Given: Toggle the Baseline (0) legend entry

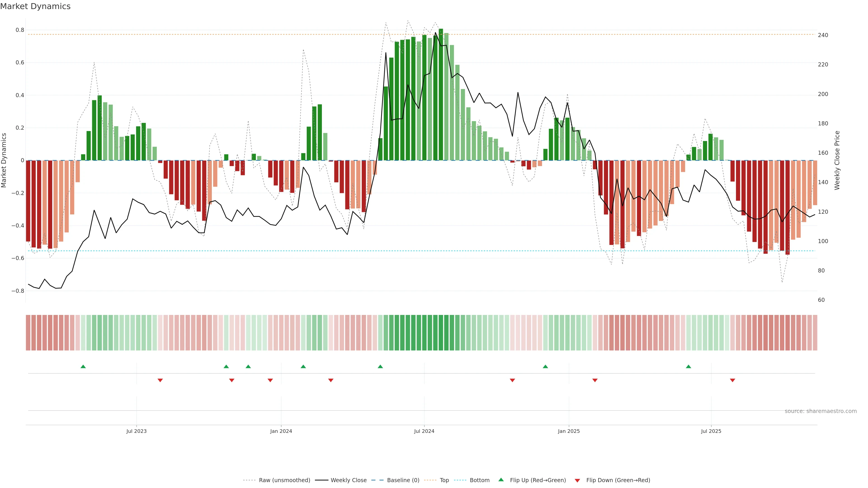Looking at the screenshot, I should (x=403, y=480).
